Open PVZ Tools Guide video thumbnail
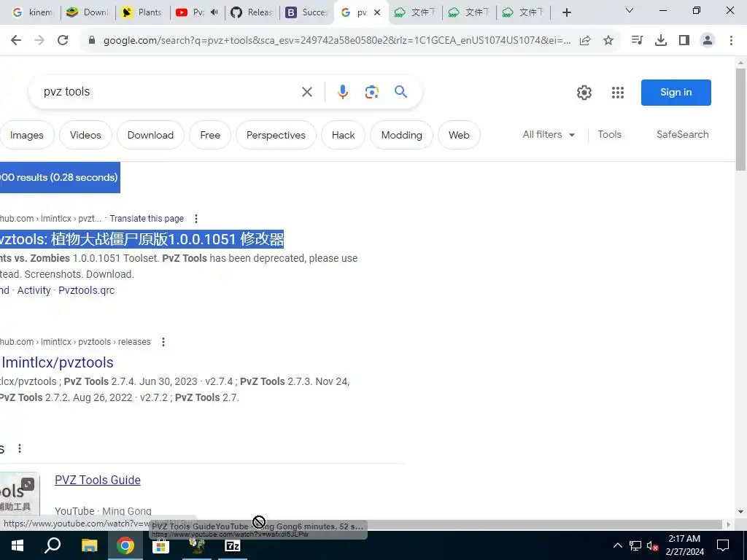Viewport: 747px width, 560px height. click(19, 495)
